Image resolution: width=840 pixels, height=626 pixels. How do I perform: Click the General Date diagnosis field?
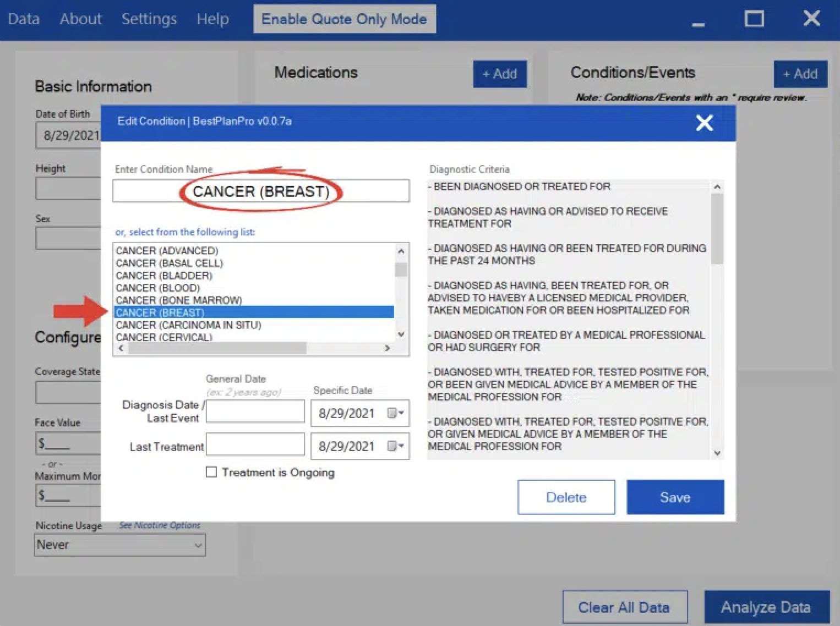[x=255, y=411]
